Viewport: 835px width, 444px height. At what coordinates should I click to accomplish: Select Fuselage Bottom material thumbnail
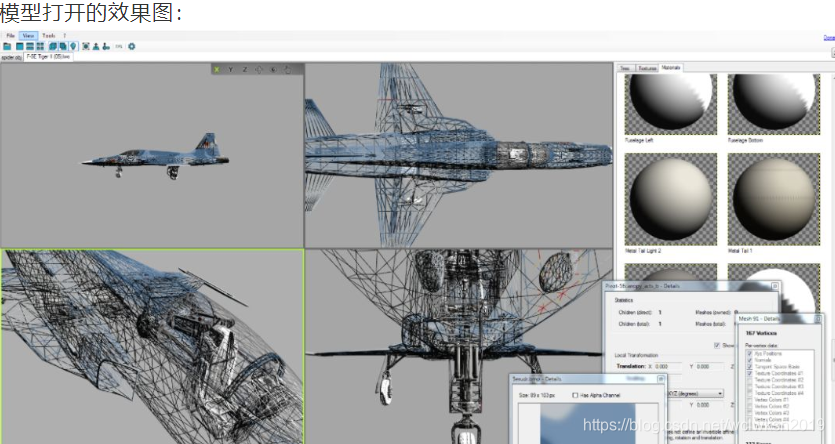(x=774, y=104)
